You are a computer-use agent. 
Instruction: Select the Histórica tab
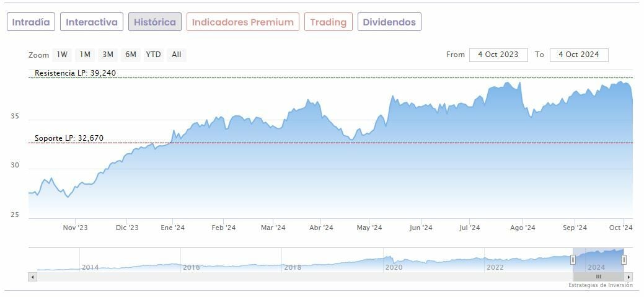pos(155,22)
